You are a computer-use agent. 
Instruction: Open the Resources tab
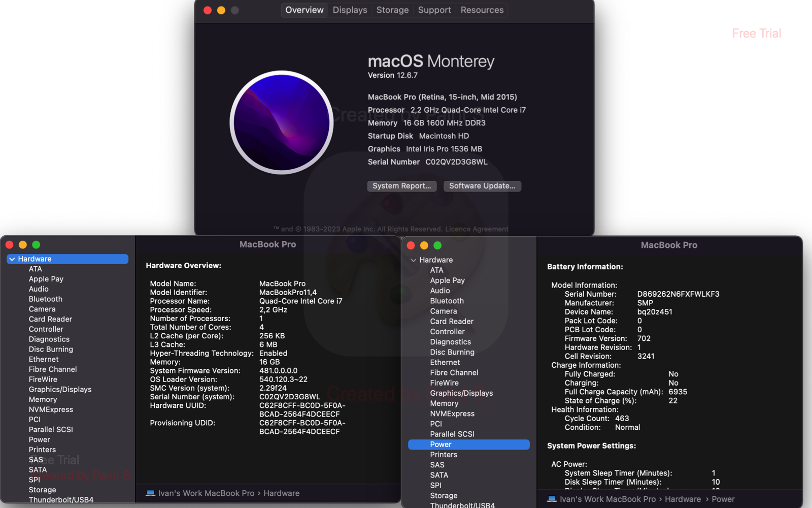[x=482, y=10]
